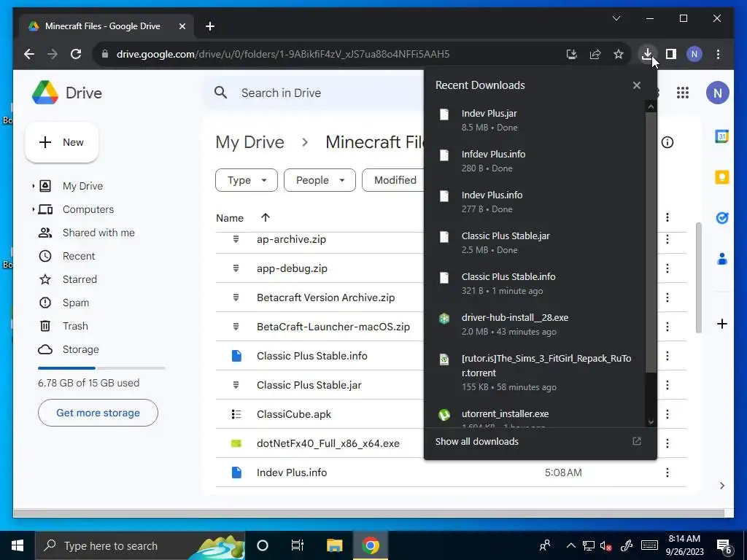Click Drive file list scrollbar thumb
Viewport: 747px width, 560px height.
(x=698, y=278)
